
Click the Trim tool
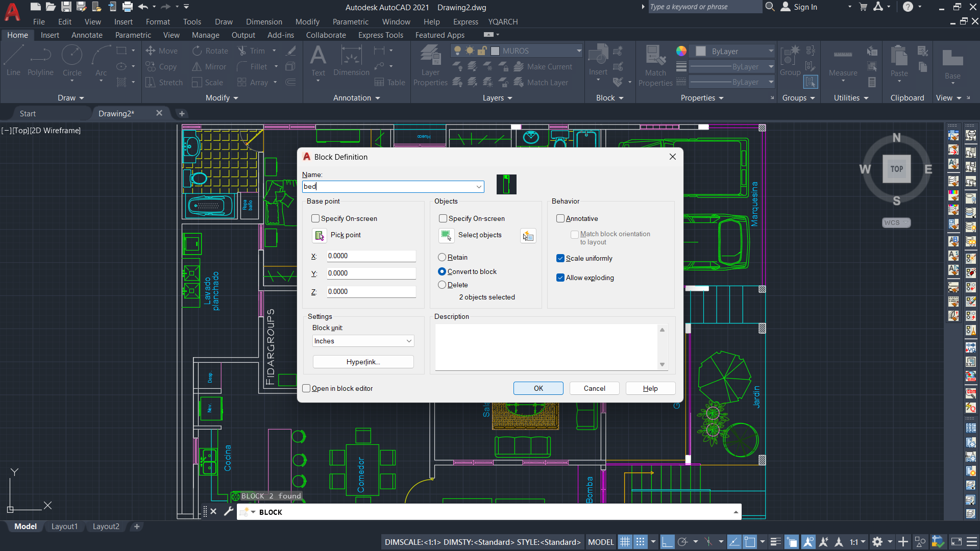tap(251, 51)
